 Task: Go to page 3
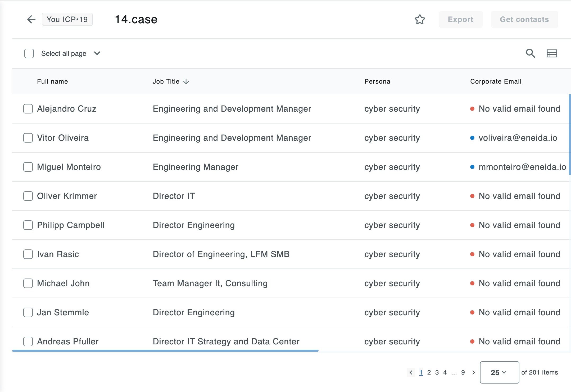click(x=437, y=372)
